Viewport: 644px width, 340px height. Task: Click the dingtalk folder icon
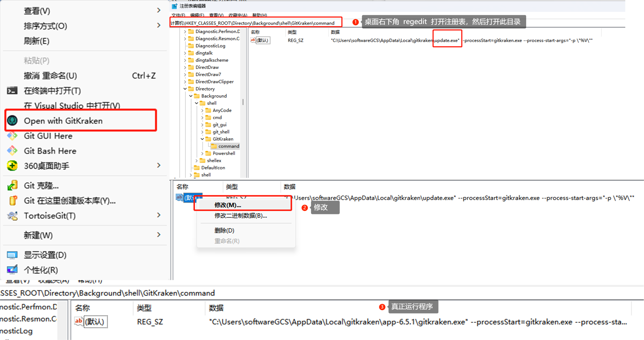point(191,53)
